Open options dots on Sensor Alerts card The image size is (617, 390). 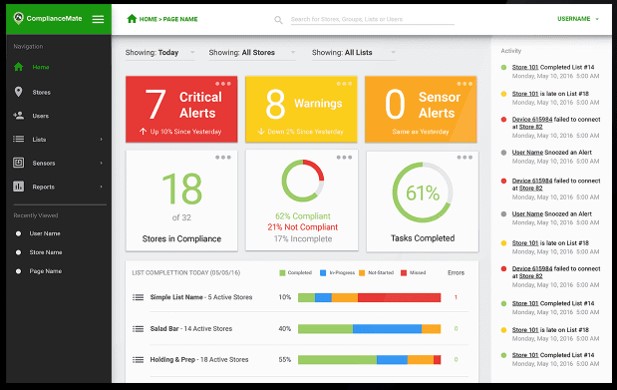(x=464, y=83)
